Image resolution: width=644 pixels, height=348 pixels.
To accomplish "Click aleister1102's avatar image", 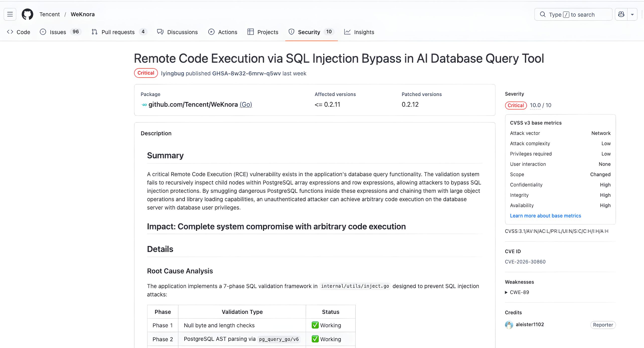I will 509,325.
